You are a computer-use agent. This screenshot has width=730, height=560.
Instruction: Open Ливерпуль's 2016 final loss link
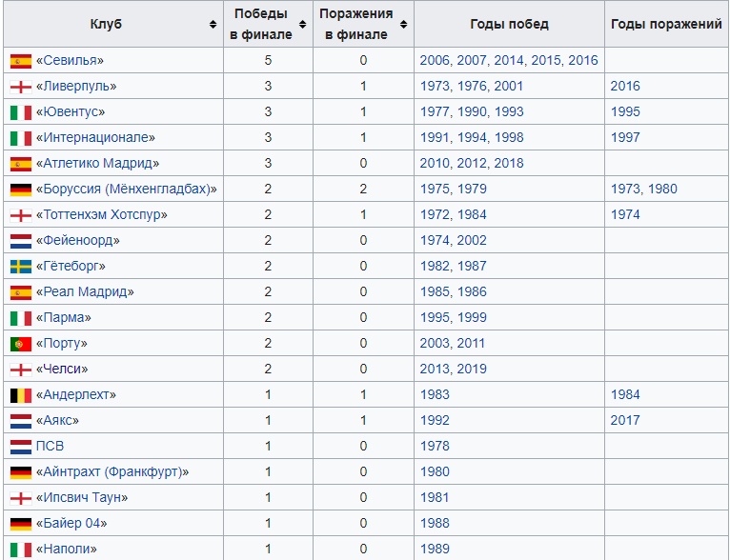pos(625,86)
